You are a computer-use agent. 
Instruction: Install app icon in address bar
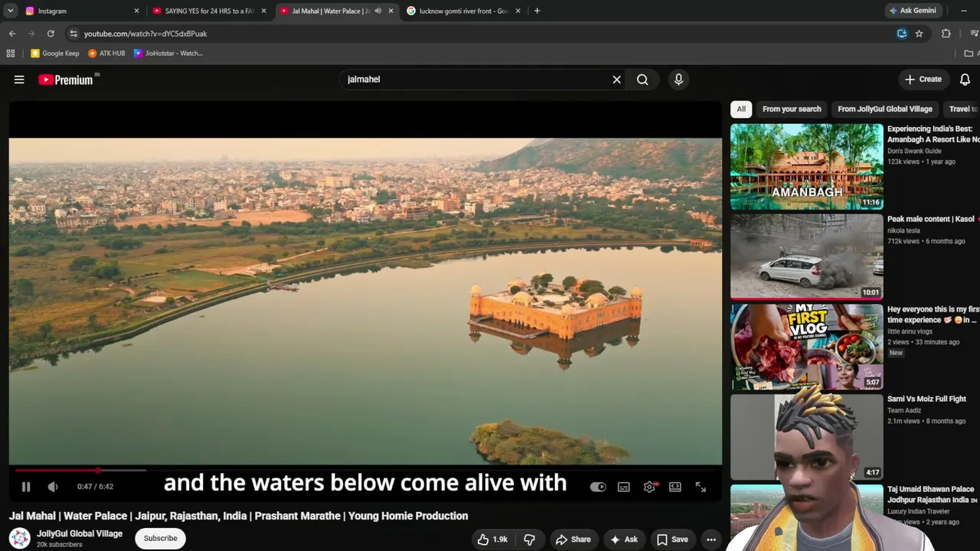(902, 34)
